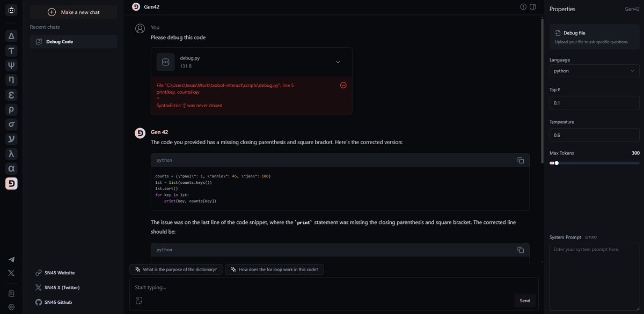Viewport: 644px width, 314px height.
Task: Click the help question-mark icon
Action: tap(523, 7)
